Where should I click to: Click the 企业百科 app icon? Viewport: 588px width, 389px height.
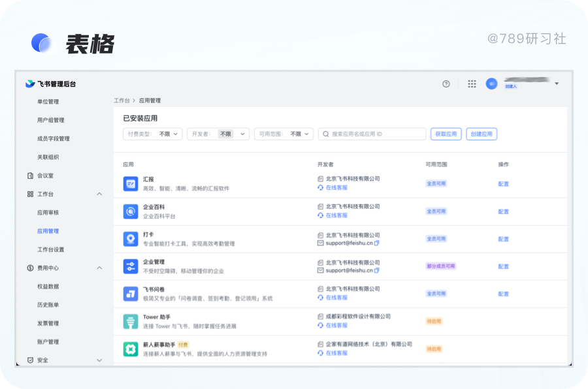coord(131,211)
